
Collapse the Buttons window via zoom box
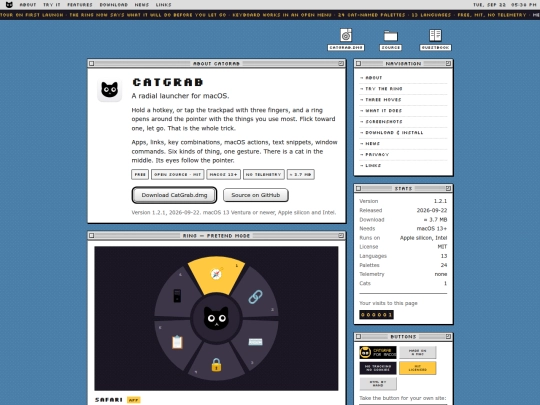(448, 336)
